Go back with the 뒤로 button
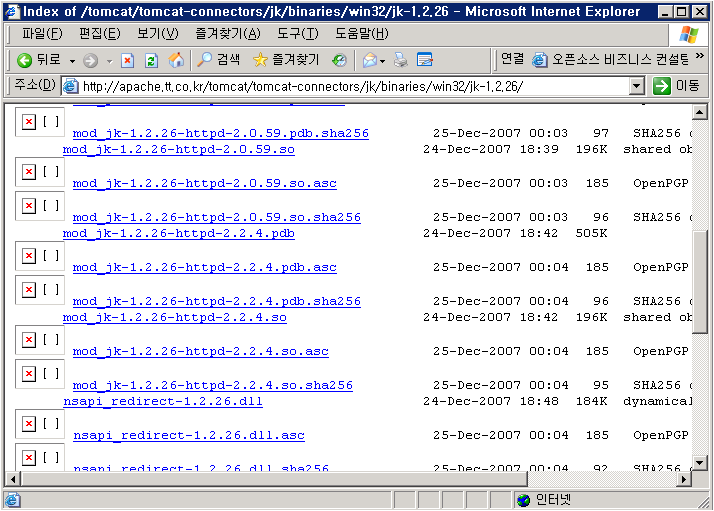This screenshot has width=714, height=511. coord(38,60)
